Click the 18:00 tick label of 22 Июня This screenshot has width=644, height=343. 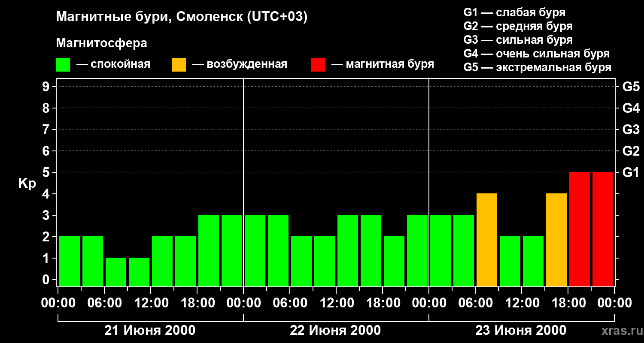click(383, 303)
